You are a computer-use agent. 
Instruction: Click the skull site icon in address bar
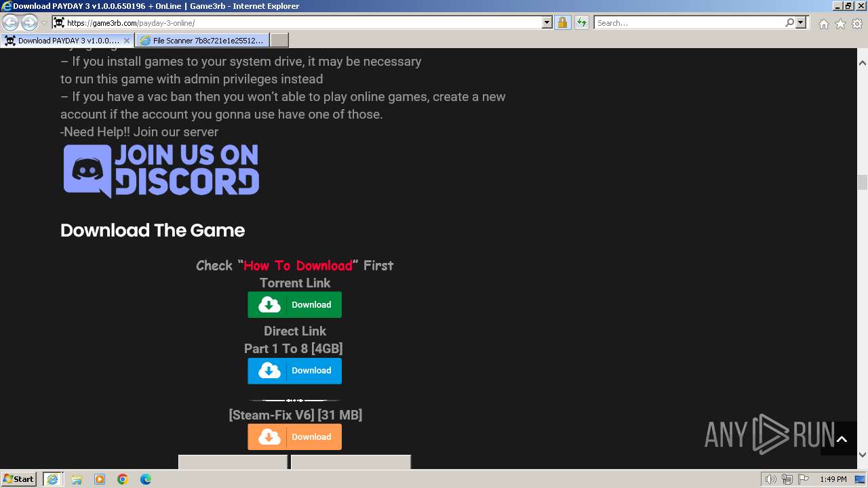59,22
